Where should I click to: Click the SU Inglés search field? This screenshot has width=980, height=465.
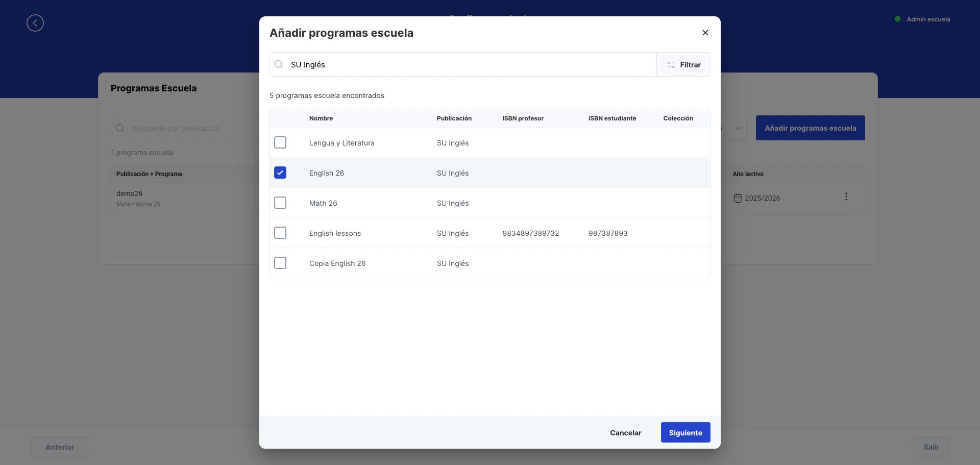pos(463,65)
